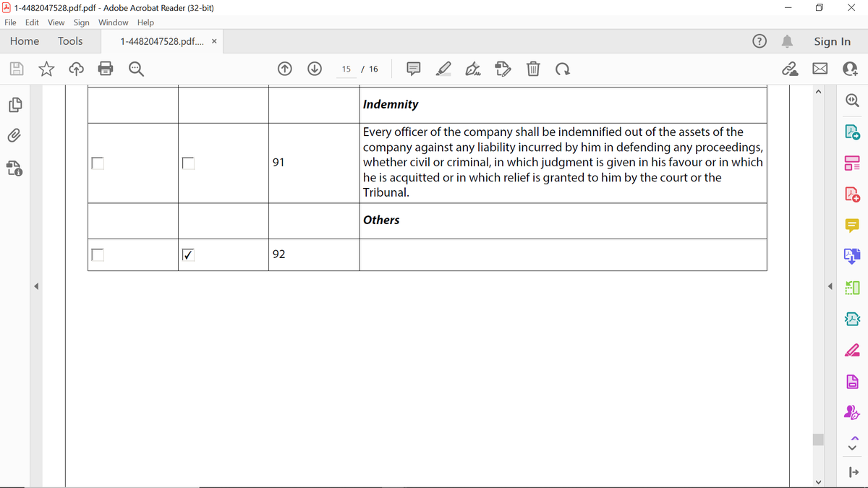Open the notifications bell
This screenshot has width=868, height=488.
tap(788, 41)
